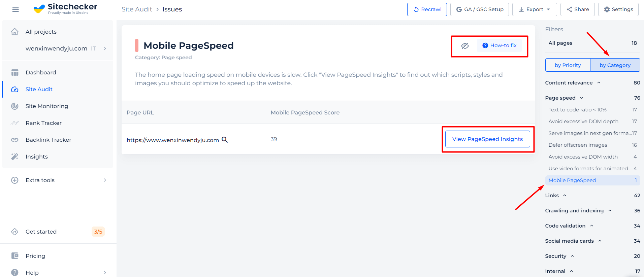This screenshot has height=277, width=644.
Task: Select Use video formats for animated filter
Action: point(593,169)
